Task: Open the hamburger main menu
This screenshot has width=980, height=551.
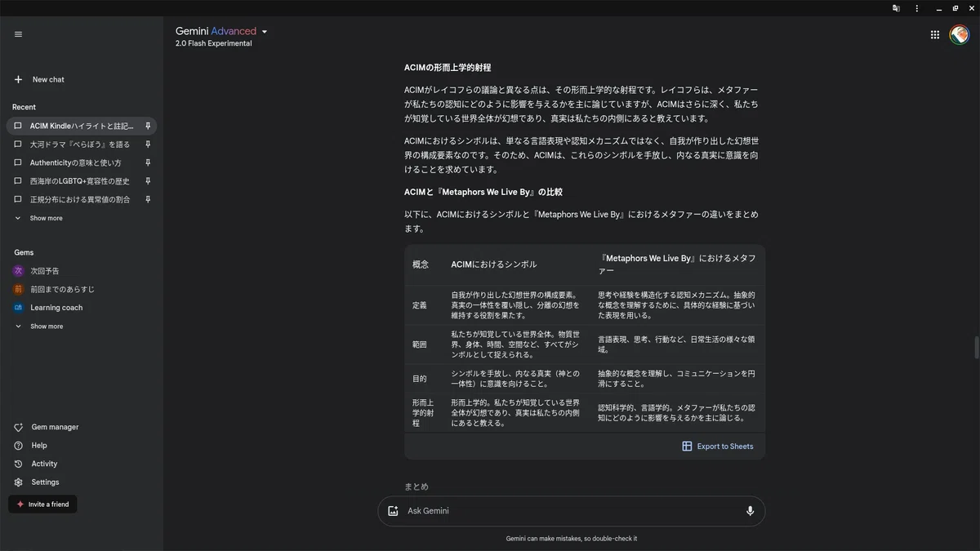Action: point(18,34)
